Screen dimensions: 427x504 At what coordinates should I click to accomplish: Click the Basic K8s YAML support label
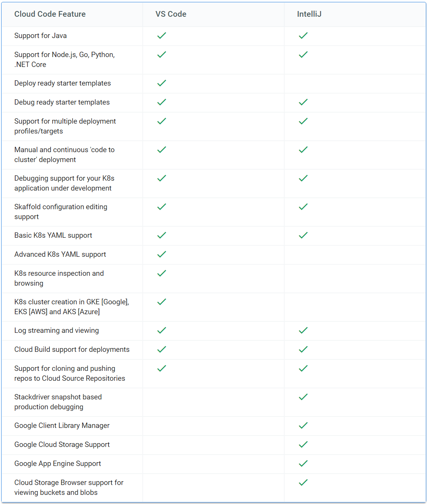(53, 235)
